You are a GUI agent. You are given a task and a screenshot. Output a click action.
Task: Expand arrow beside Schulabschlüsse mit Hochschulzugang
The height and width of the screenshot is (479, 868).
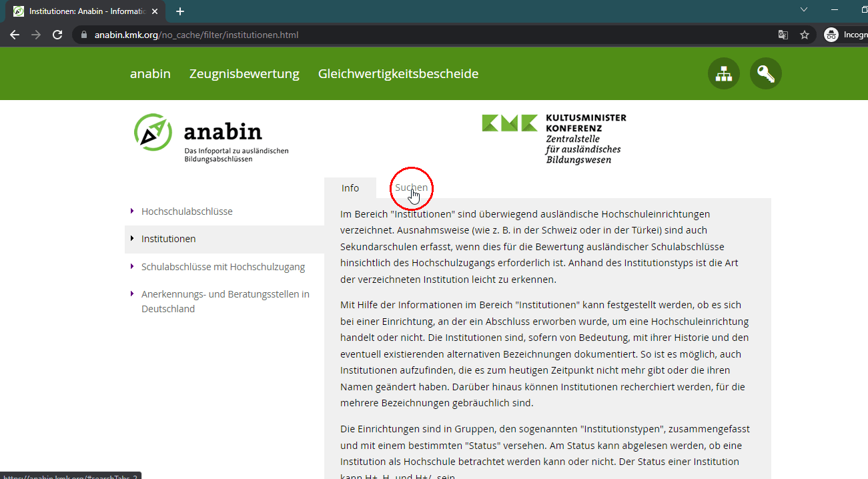pyautogui.click(x=132, y=266)
